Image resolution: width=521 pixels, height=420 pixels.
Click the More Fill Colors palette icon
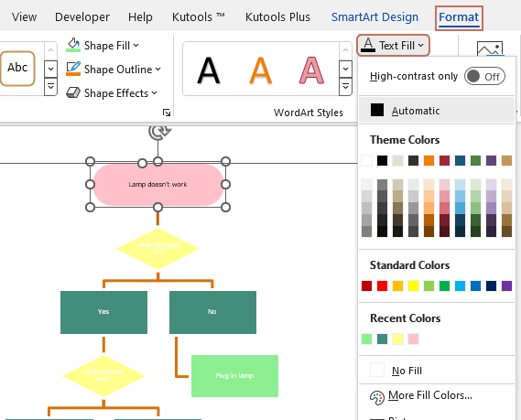[377, 397]
